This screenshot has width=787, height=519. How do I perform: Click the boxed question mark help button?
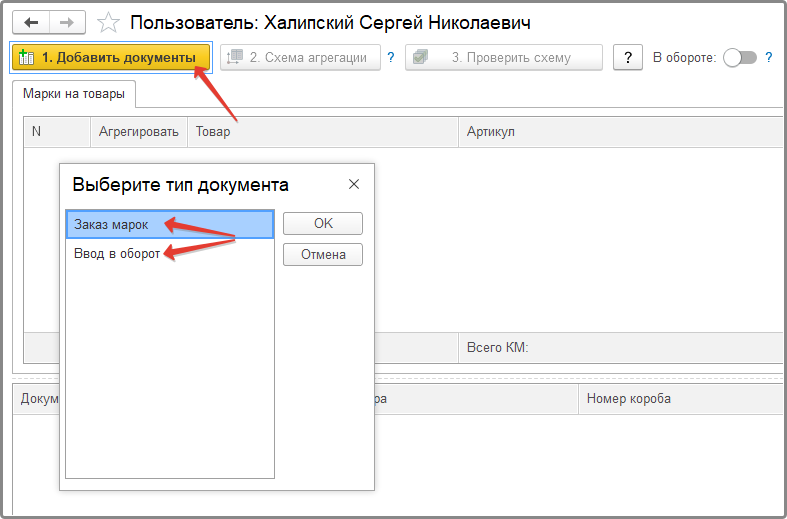point(627,58)
